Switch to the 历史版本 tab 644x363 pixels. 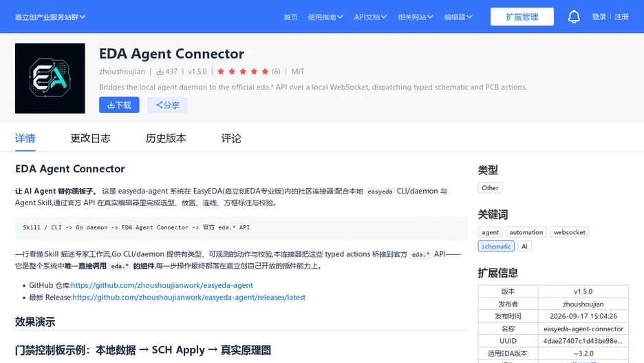tap(166, 138)
